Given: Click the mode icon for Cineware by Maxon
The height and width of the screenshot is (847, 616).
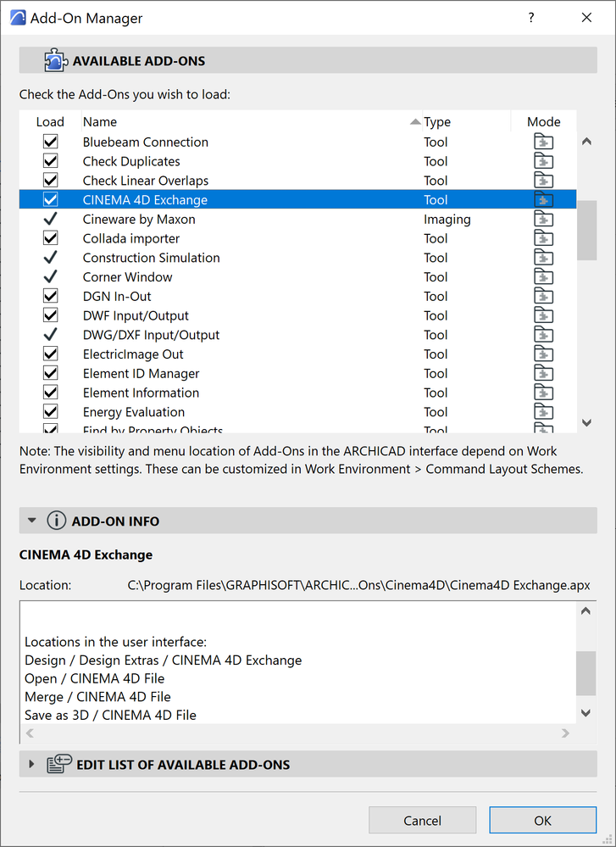Looking at the screenshot, I should [x=543, y=220].
